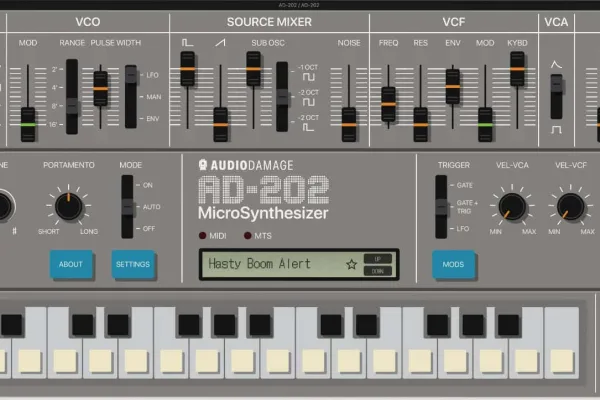
Task: Click the MIDI indicator light
Action: point(202,236)
